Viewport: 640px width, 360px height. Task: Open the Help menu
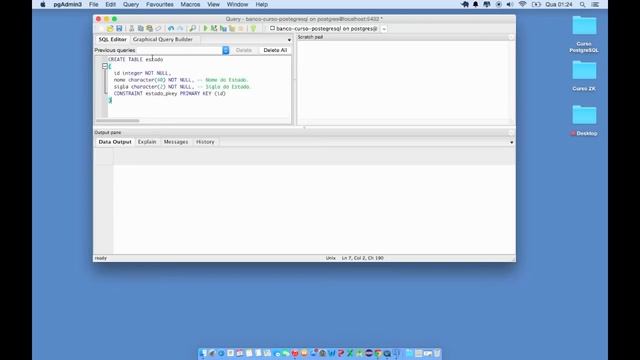click(x=262, y=4)
